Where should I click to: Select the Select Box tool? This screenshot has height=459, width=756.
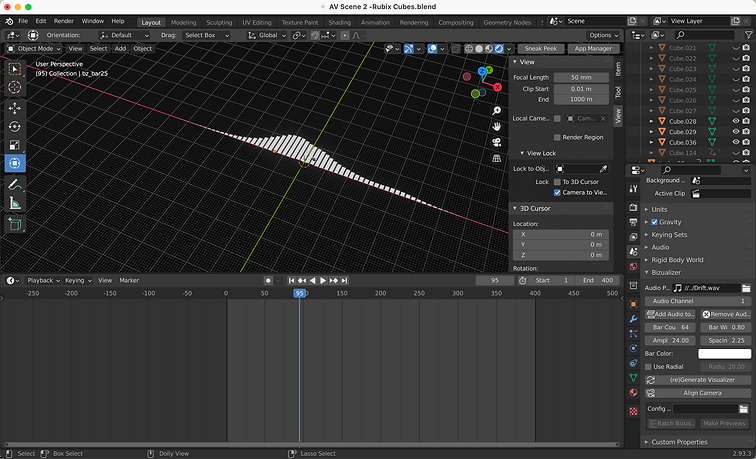(15, 69)
